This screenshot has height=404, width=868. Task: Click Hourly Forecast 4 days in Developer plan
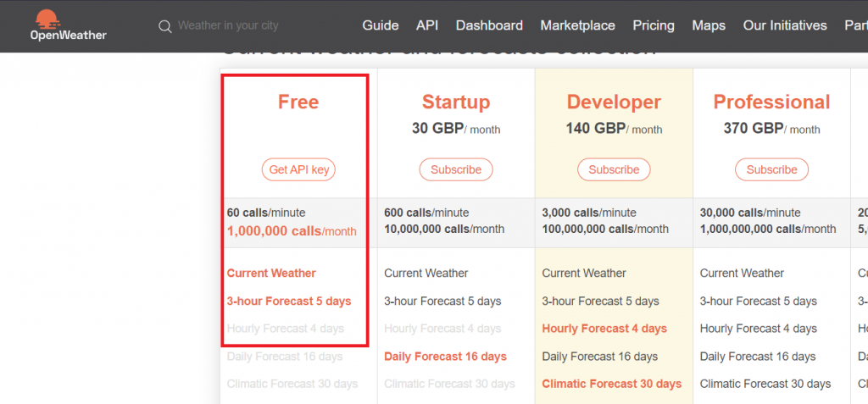[x=604, y=328]
